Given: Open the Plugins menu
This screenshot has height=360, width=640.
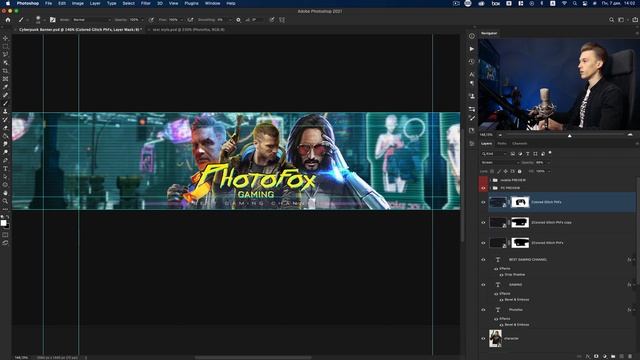Looking at the screenshot, I should (191, 3).
